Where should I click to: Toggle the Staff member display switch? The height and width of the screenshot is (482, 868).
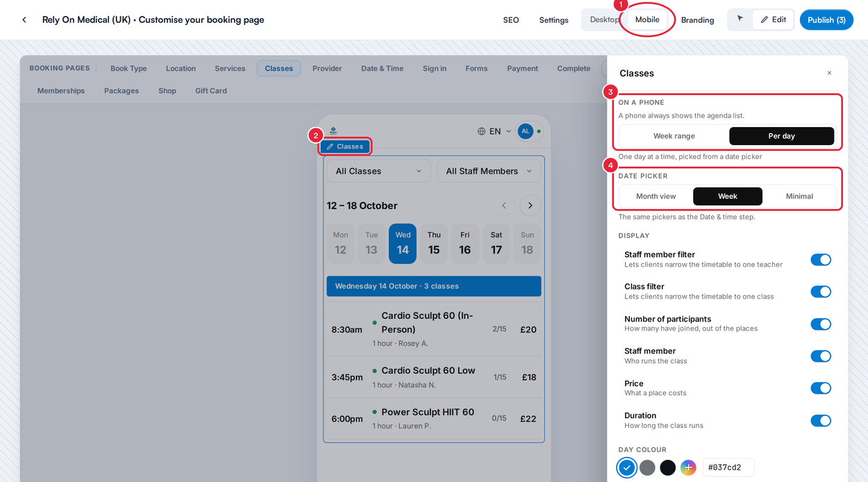click(821, 356)
